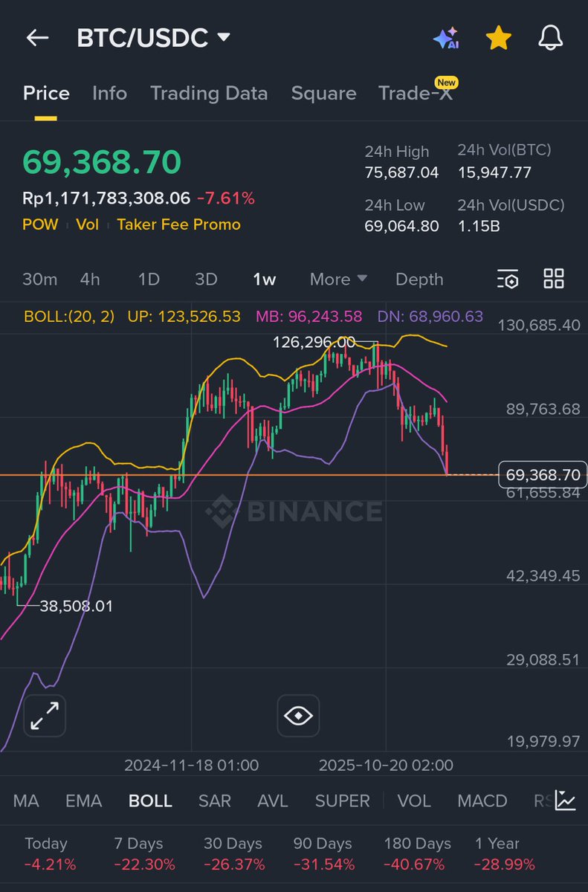
Task: Switch to the Info tab
Action: pos(109,93)
